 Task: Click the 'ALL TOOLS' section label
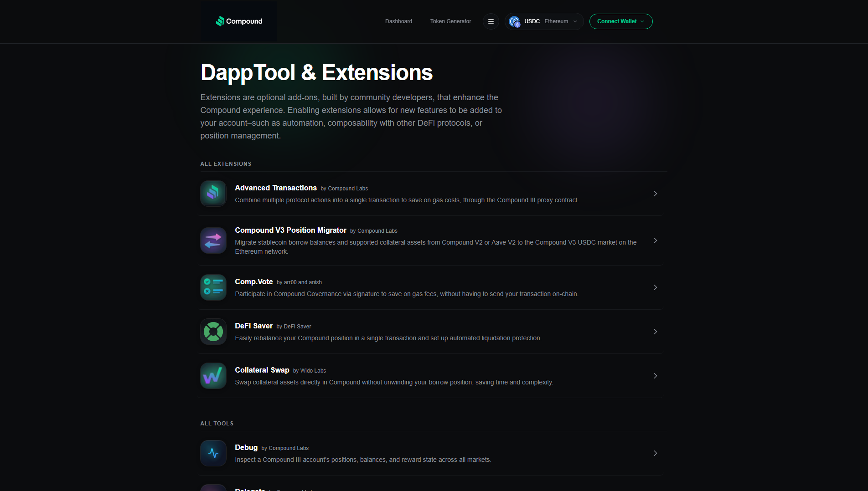point(217,424)
